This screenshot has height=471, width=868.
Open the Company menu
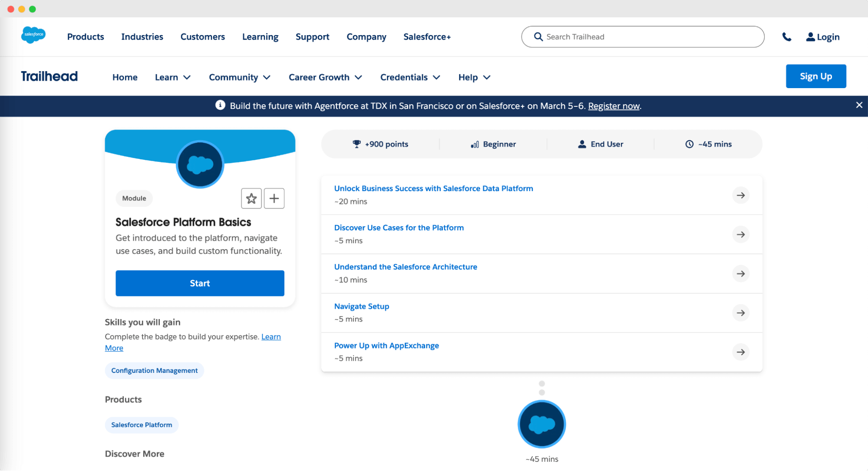click(366, 37)
